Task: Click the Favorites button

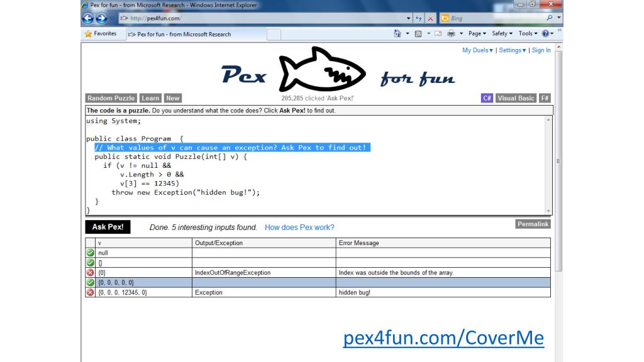Action: click(101, 34)
